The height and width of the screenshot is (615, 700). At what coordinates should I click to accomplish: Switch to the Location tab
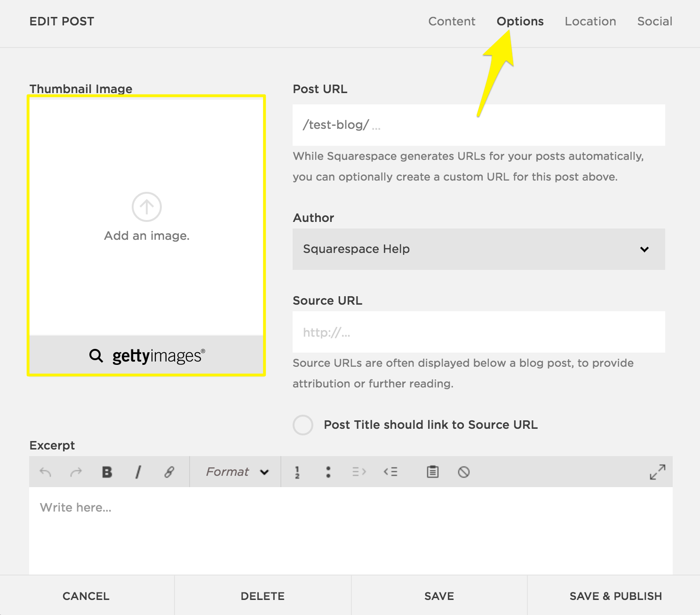tap(590, 21)
